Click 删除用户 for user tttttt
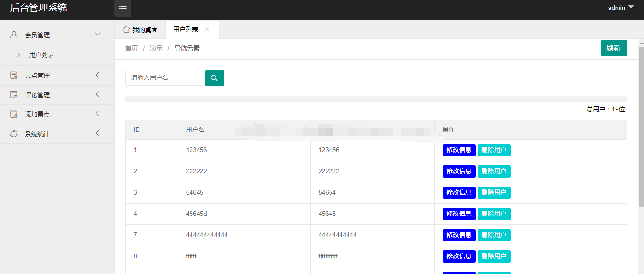Image resolution: width=644 pixels, height=274 pixels. 494,257
